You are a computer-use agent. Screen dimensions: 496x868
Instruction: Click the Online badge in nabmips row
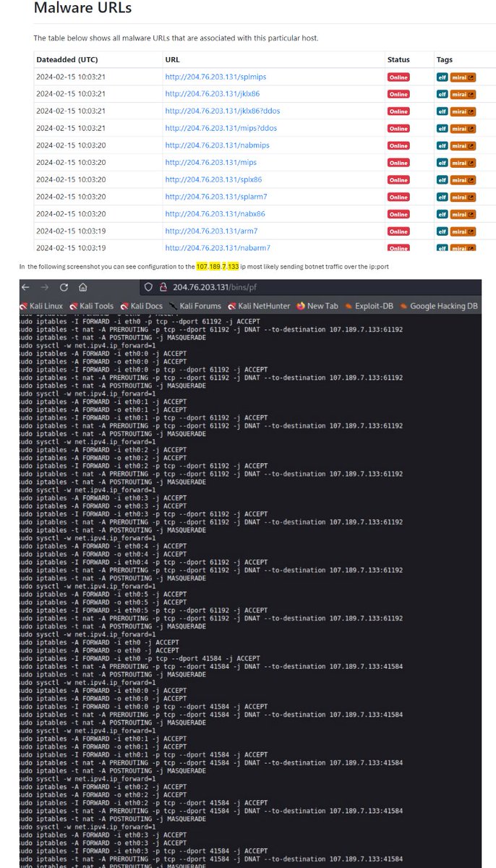tap(398, 145)
